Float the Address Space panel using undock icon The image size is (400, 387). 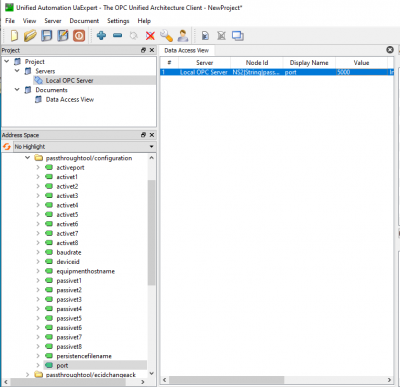coord(143,135)
